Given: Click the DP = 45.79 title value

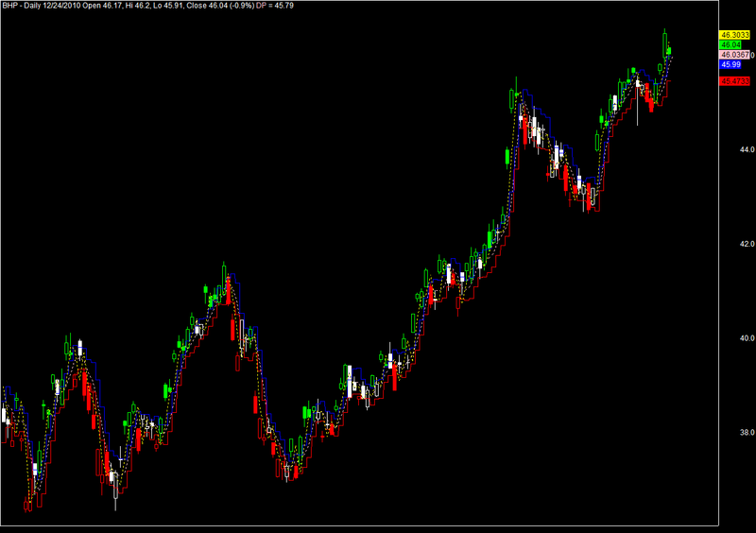Looking at the screenshot, I should coord(275,6).
